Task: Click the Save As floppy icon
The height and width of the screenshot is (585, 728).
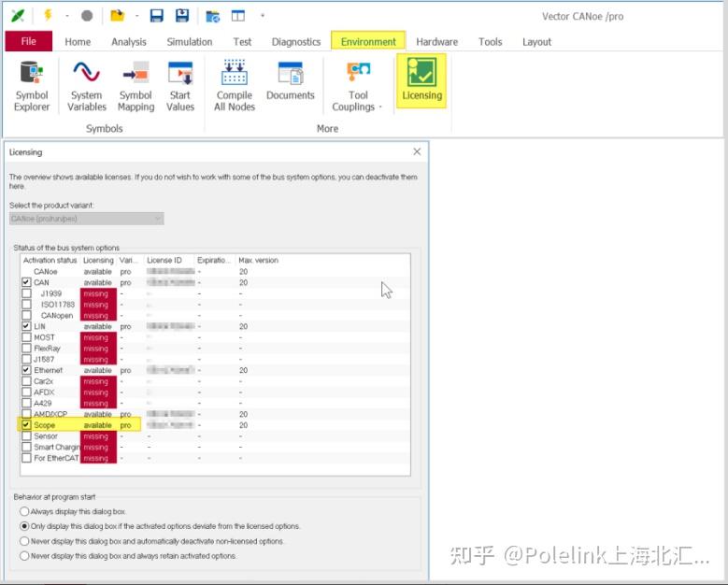Action: pyautogui.click(x=182, y=16)
